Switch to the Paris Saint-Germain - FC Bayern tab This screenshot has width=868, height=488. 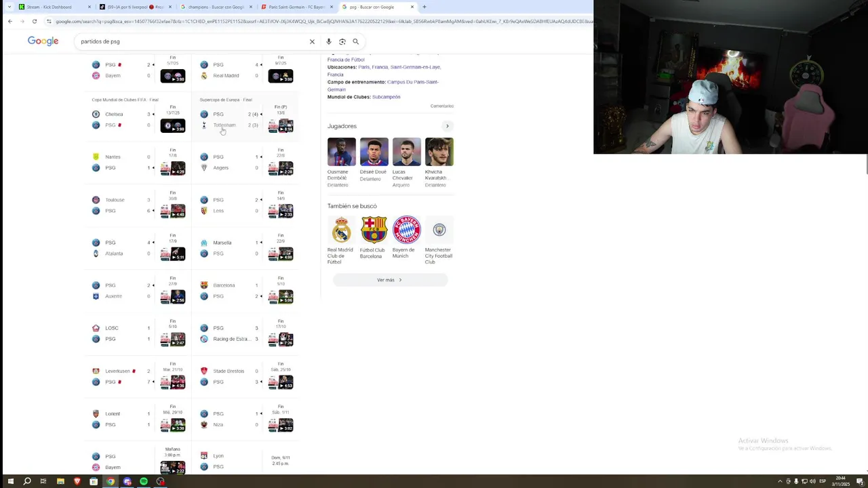(296, 7)
